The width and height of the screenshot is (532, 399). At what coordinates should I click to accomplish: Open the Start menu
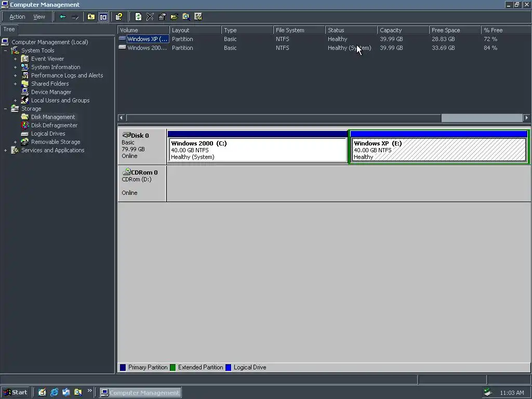[15, 392]
